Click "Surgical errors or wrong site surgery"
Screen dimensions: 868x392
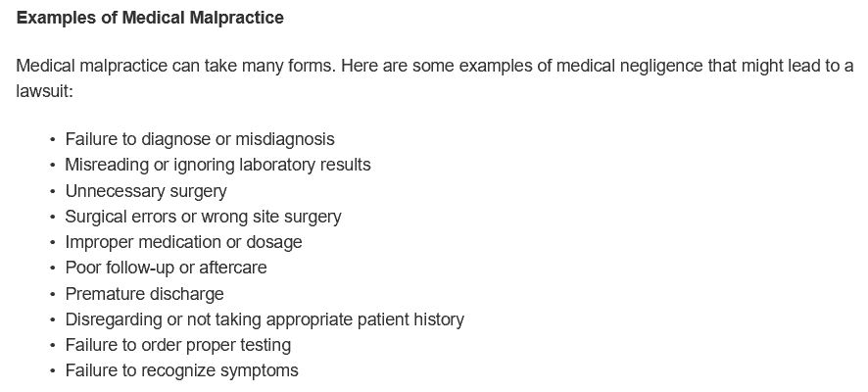(x=203, y=217)
